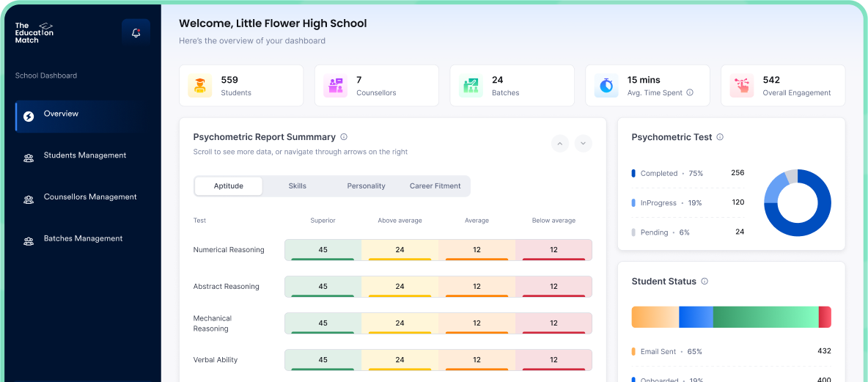Click the notification bell icon
868x382 pixels.
[136, 33]
